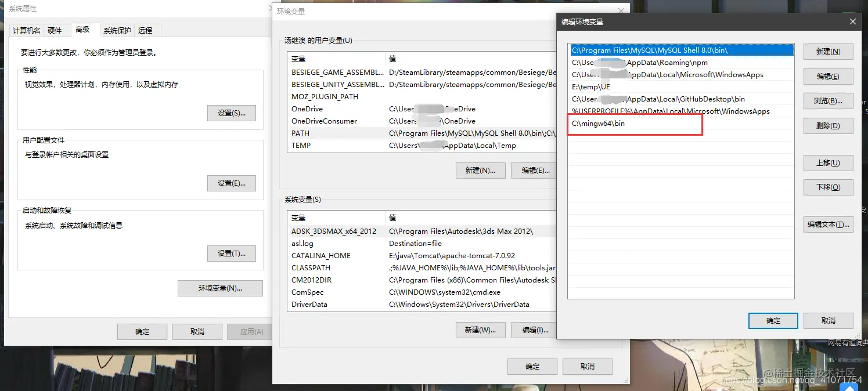
Task: Click 新建(W) under system variables
Action: pyautogui.click(x=481, y=330)
